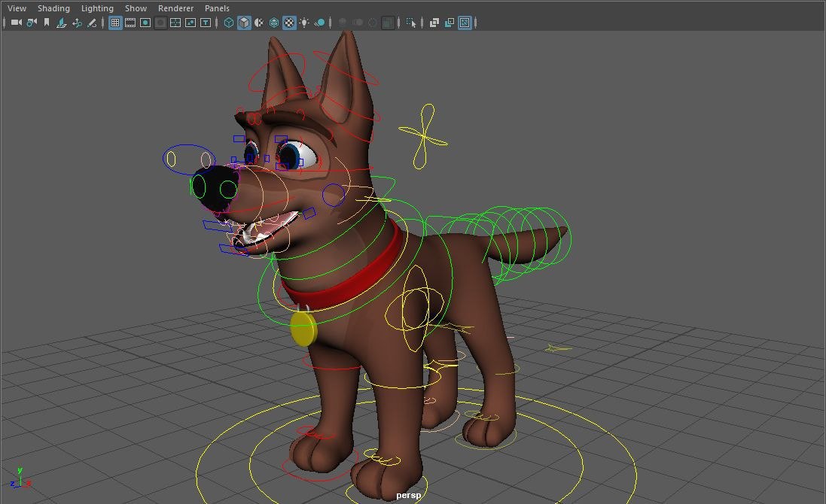Import an image plane
Viewport: 826px width, 504px height.
(61, 23)
